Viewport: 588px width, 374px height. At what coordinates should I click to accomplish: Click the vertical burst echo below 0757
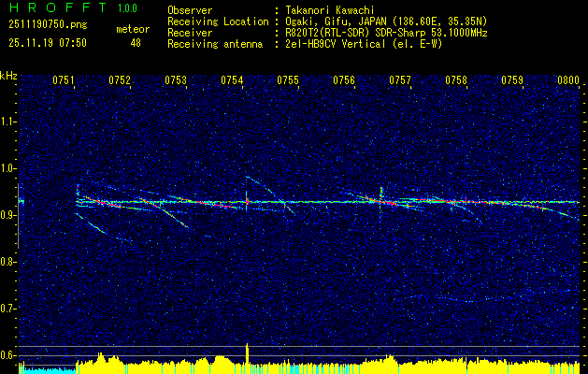coord(381,205)
